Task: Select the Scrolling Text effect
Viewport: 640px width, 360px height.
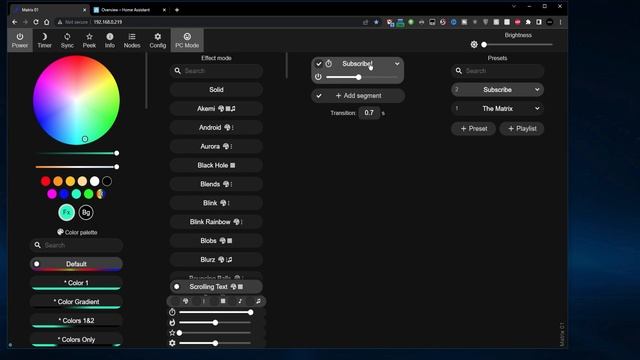Action: coord(216,287)
